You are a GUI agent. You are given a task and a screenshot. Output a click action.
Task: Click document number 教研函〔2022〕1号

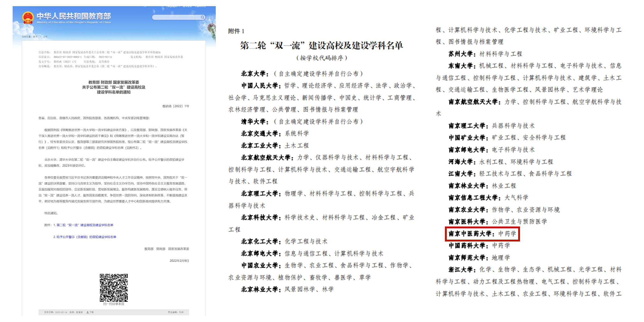(175, 106)
